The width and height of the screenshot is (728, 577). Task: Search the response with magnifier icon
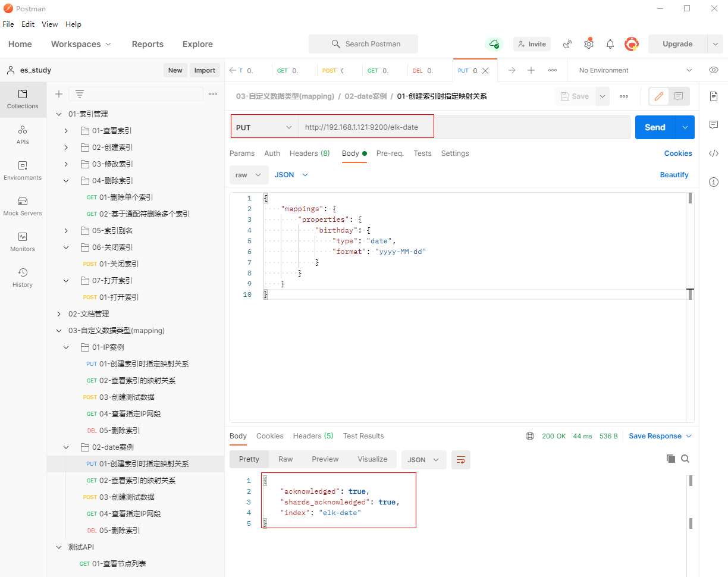click(685, 459)
